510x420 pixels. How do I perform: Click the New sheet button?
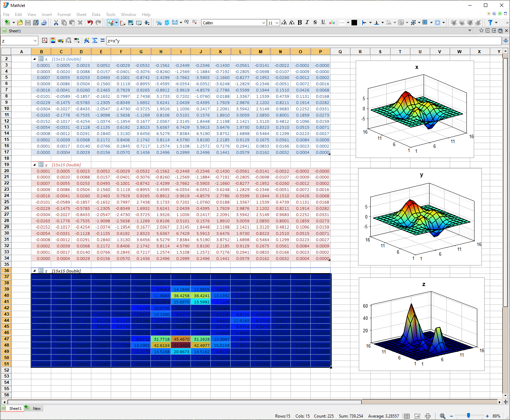(x=36, y=409)
